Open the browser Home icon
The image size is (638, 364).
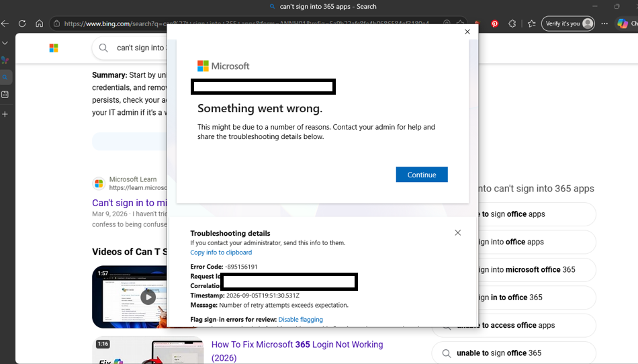[x=39, y=24]
